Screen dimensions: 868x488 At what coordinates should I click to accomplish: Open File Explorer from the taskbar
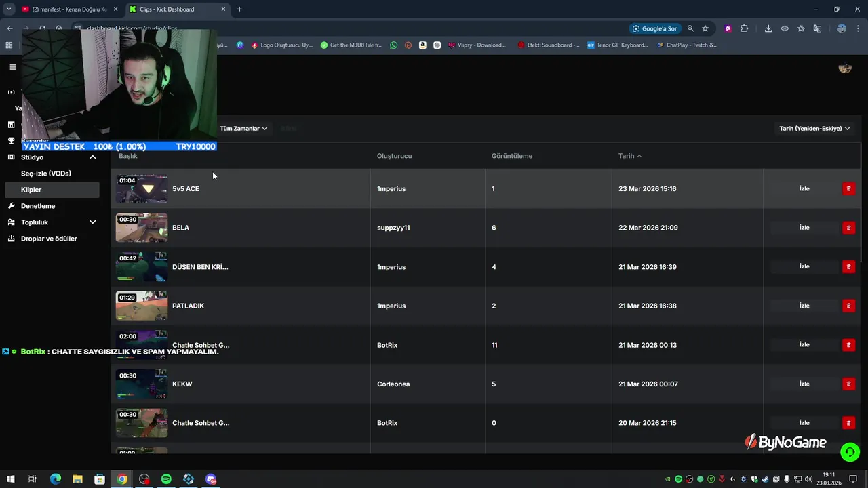tap(77, 479)
